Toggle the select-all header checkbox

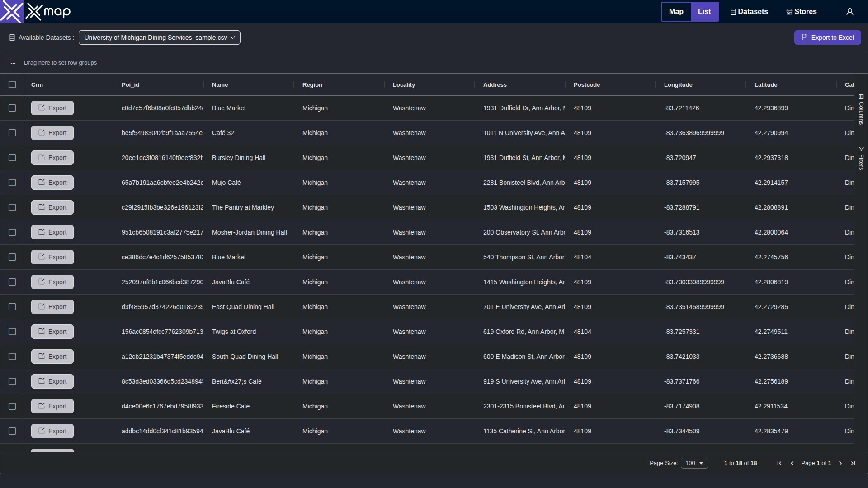pos(12,84)
